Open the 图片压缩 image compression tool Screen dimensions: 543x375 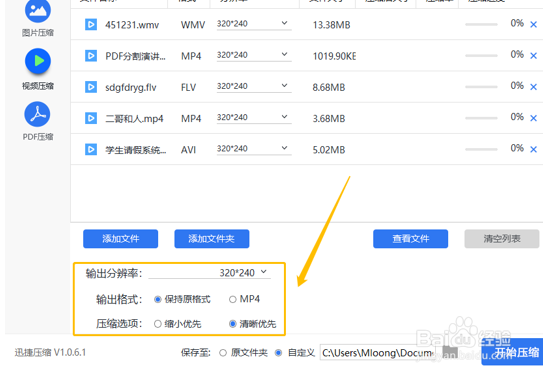[38, 17]
